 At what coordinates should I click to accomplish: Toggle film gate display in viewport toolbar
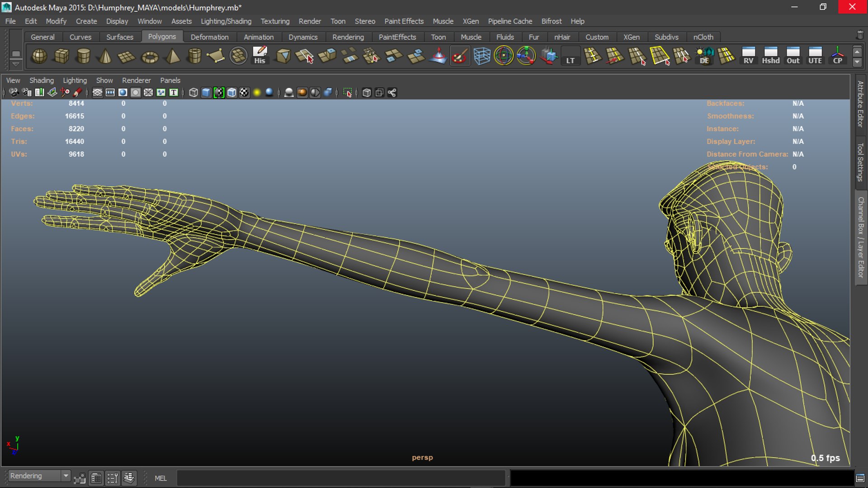click(x=110, y=93)
